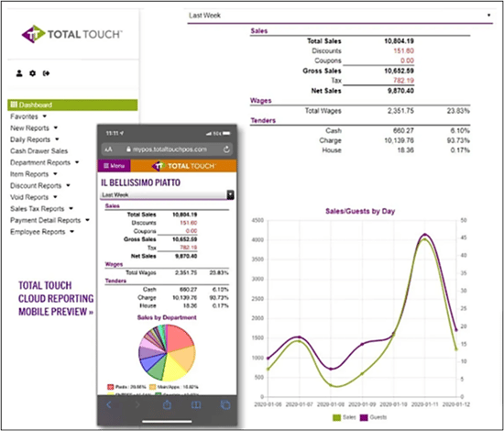Open Cash Drawer Sales report
The image size is (504, 431).
click(x=38, y=150)
